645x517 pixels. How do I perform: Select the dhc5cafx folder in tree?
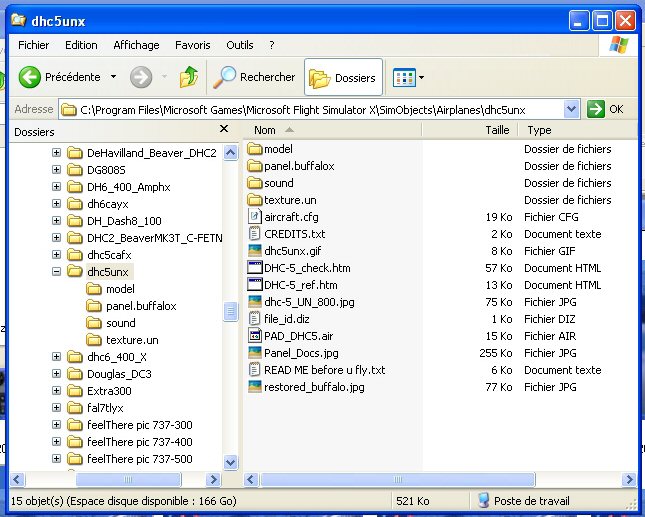click(109, 255)
